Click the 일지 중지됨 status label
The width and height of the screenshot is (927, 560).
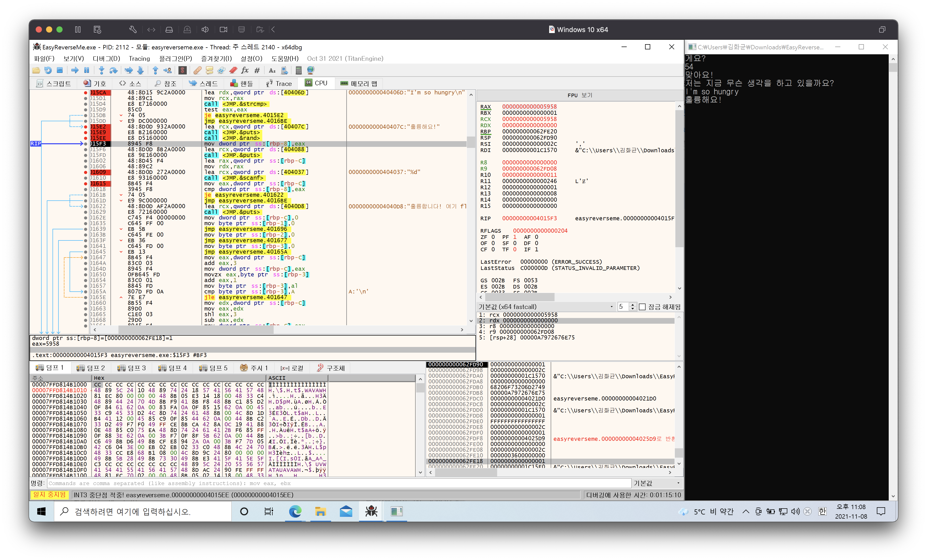pos(50,495)
